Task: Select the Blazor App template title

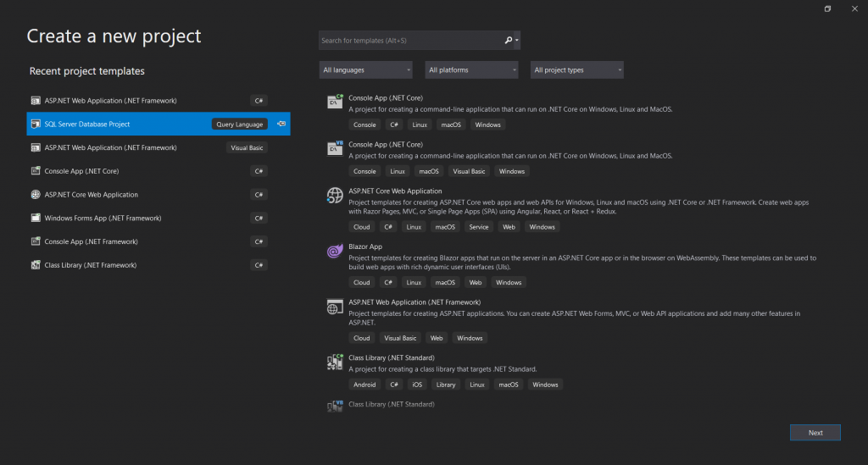Action: (x=365, y=246)
